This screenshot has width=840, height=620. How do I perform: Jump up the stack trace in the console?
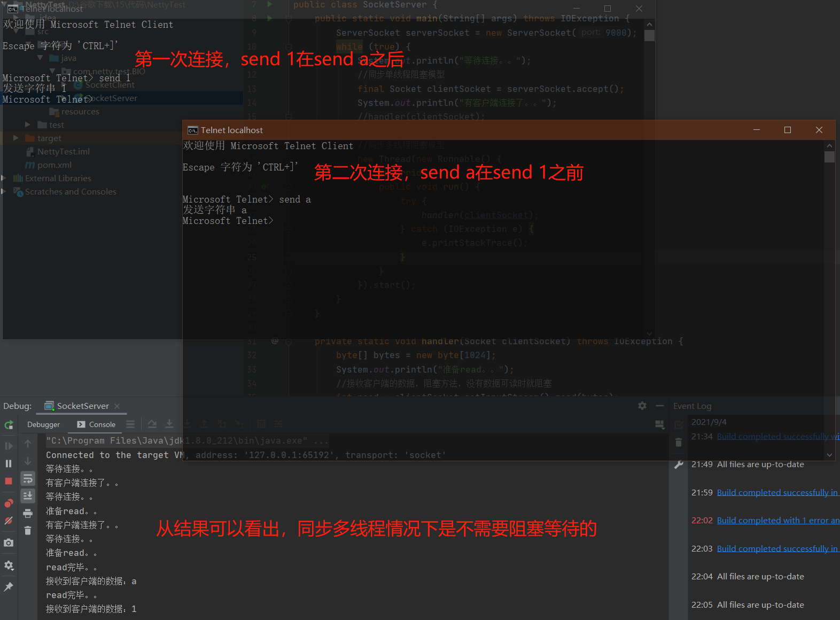click(28, 444)
